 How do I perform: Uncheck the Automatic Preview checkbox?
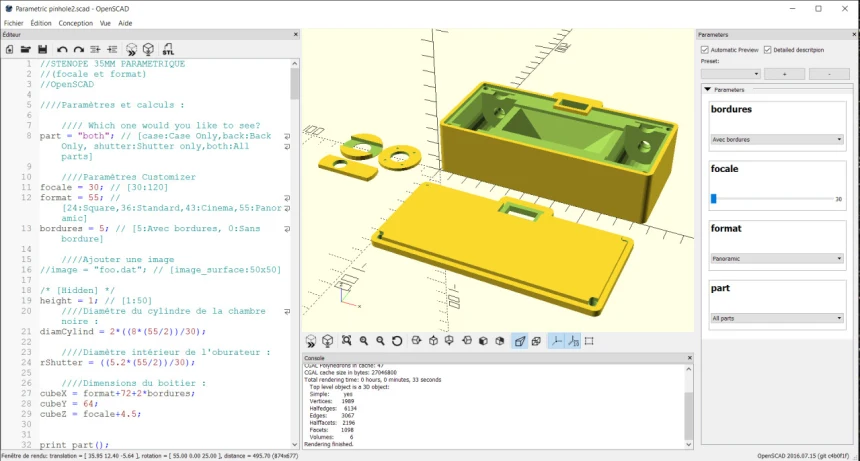pos(705,50)
